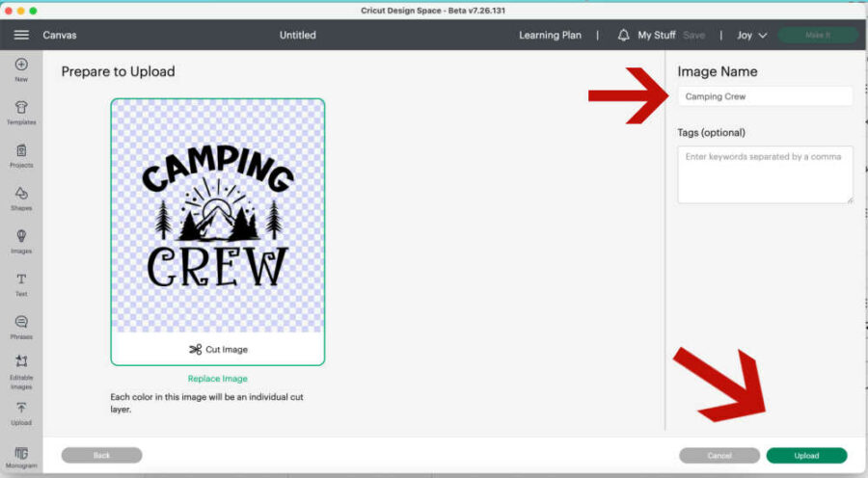Click the Replace Image link

tap(217, 379)
